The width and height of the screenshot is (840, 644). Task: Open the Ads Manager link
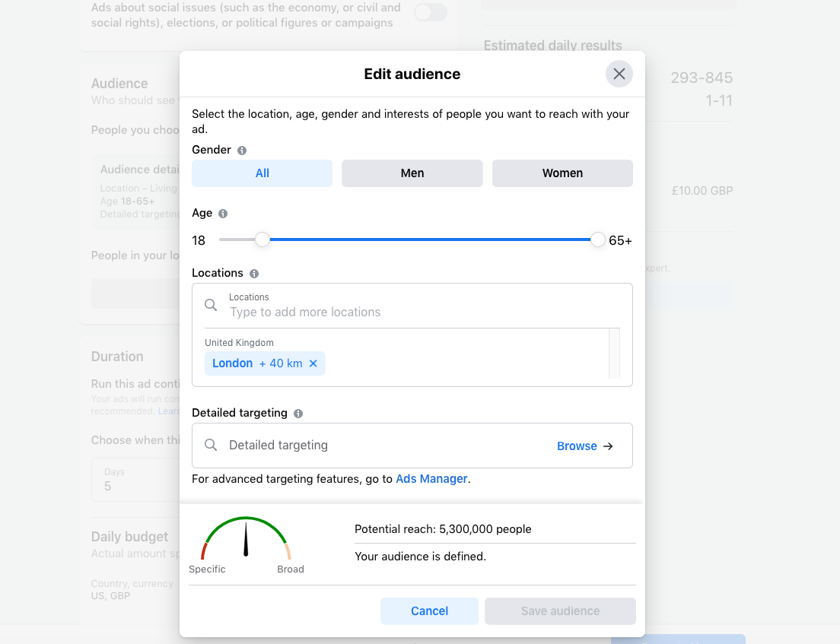431,478
